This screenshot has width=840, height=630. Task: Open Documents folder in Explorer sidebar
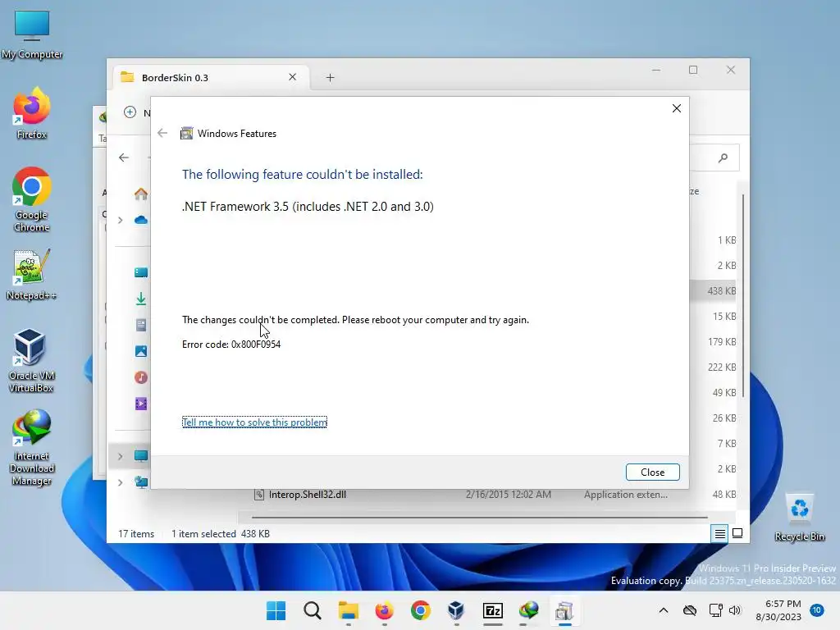click(141, 325)
